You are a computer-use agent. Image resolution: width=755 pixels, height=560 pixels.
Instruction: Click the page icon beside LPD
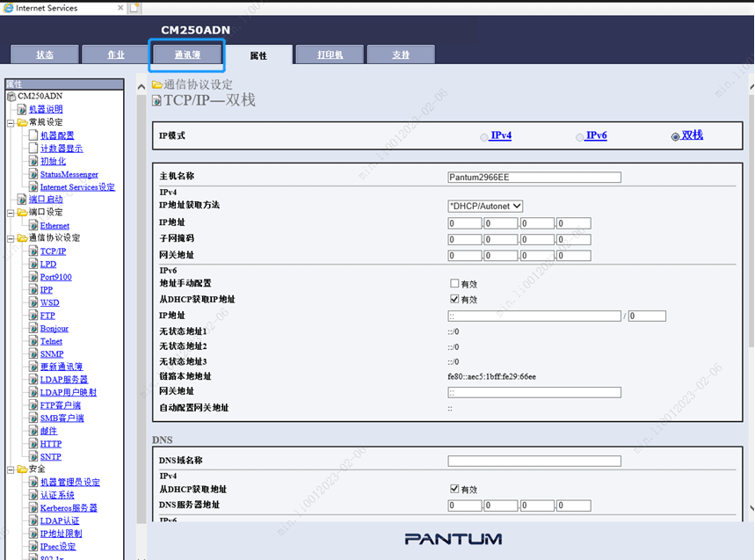click(x=33, y=264)
